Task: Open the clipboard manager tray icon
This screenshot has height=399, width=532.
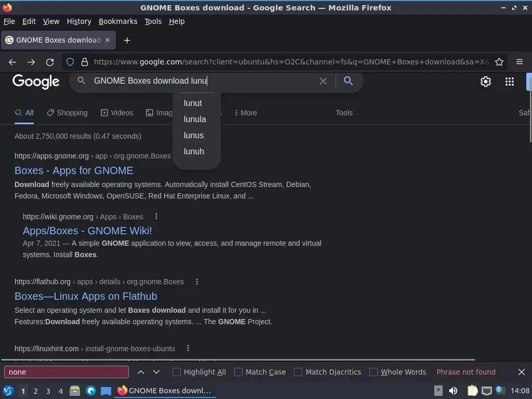Action: click(x=472, y=391)
